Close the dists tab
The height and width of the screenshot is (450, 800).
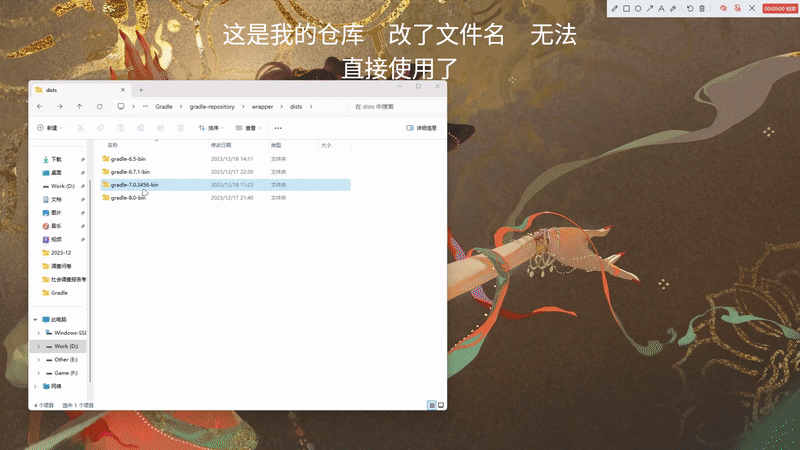point(123,90)
